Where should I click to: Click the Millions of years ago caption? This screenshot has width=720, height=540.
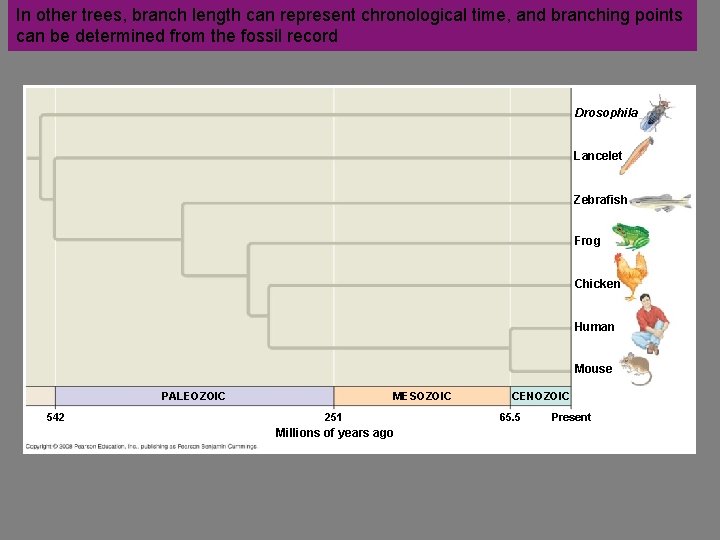tap(334, 433)
